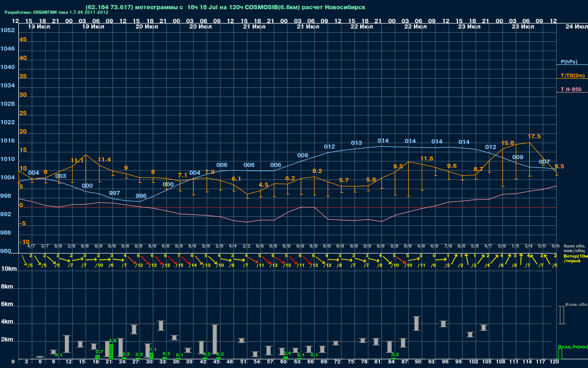
Task: Click the pressure value 003 on the blue curve
Action: (x=61, y=176)
